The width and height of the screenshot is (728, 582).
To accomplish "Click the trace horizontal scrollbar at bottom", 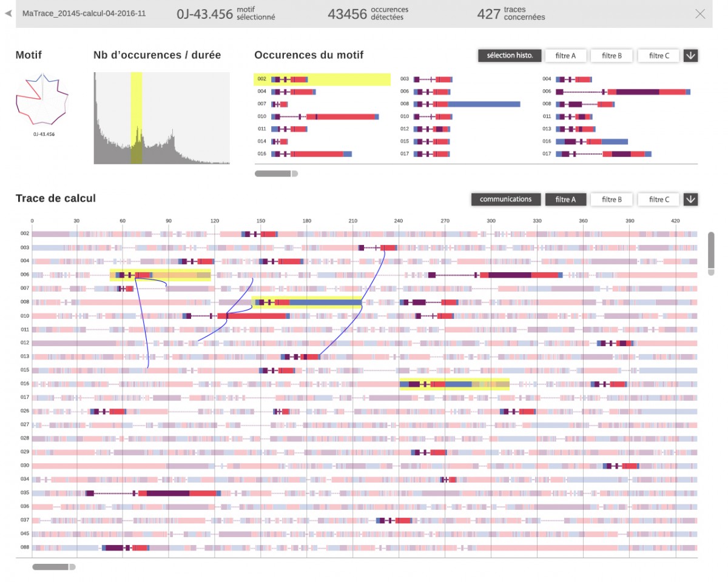I will click(x=53, y=567).
